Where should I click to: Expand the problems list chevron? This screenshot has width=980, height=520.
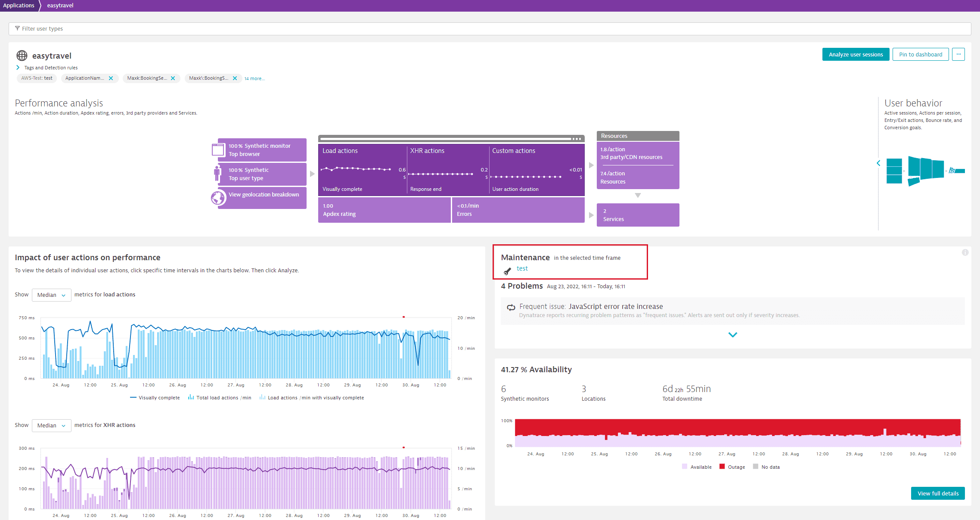[x=732, y=334]
